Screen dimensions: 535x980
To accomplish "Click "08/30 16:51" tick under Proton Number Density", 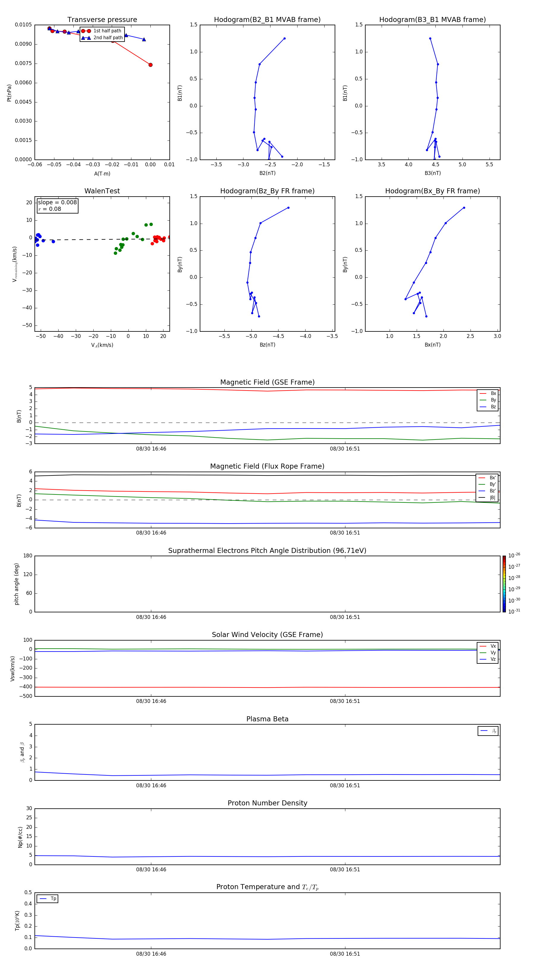I will pos(345,870).
